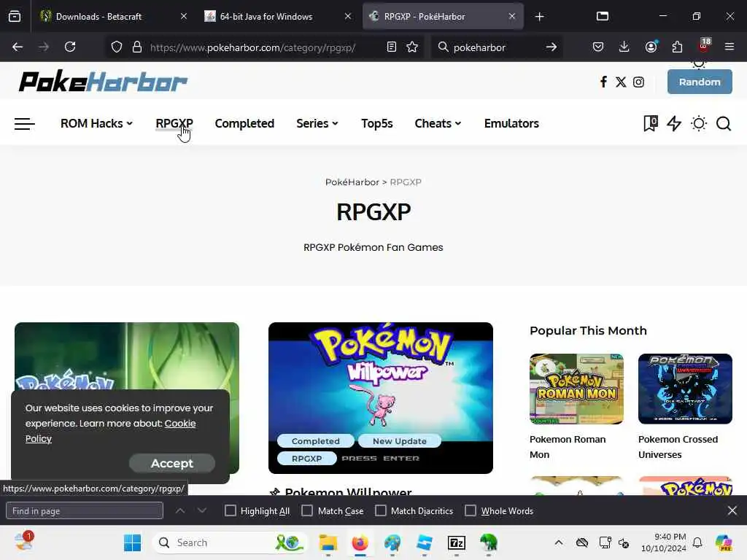Viewport: 747px width, 560px height.
Task: Visit PokeHarbor's Facebook page
Action: [x=603, y=82]
